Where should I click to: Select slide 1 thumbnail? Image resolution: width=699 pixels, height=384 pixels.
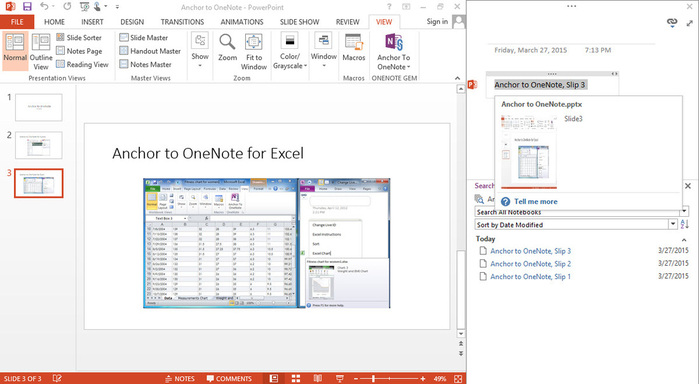pos(39,107)
